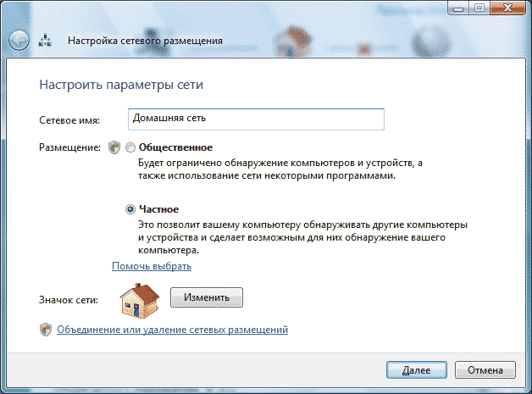Image resolution: width=532 pixels, height=394 pixels.
Task: Click the shield icon beside Размещение
Action: 115,147
